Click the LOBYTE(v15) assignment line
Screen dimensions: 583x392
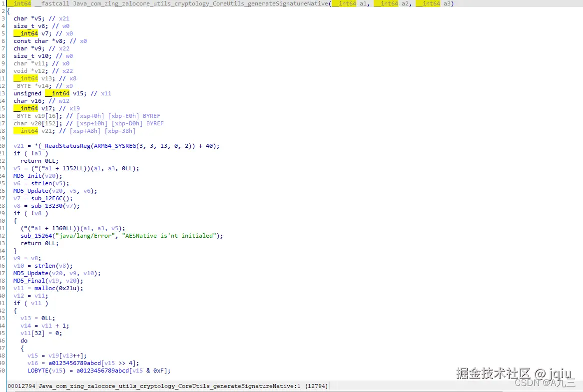pyautogui.click(x=99, y=371)
